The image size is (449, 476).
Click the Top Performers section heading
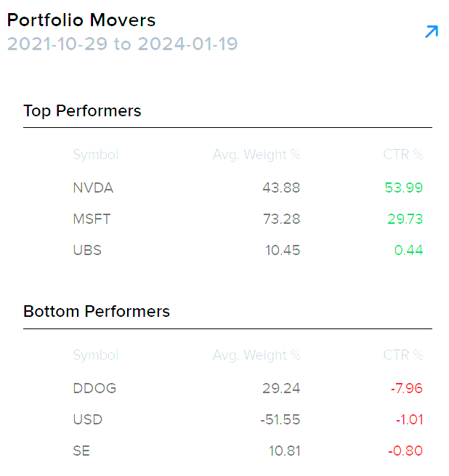82,110
